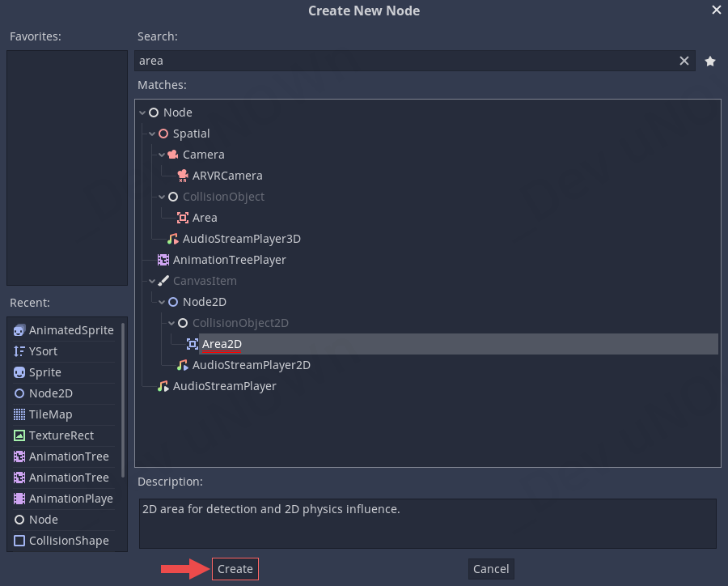728x586 pixels.
Task: Click the AudioStreamPlayer2D music note icon
Action: 183,365
